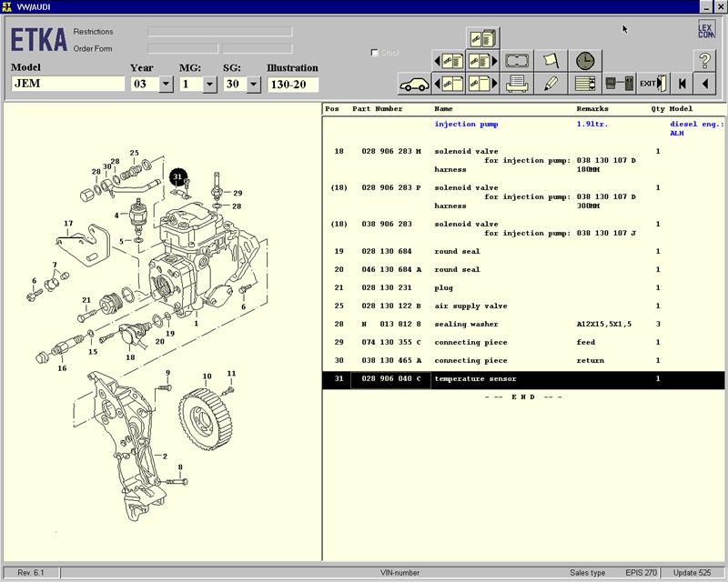
Task: Print using the printer icon
Action: 517,84
